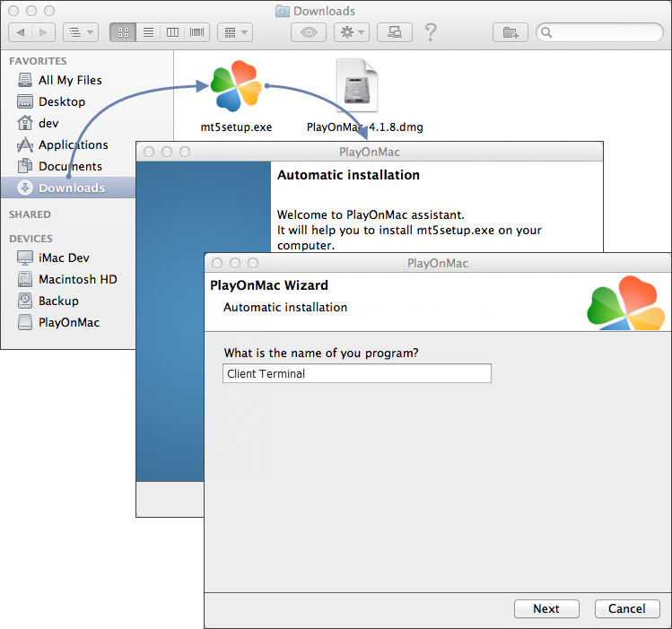Switch to icon view
The image size is (672, 629).
[x=123, y=32]
